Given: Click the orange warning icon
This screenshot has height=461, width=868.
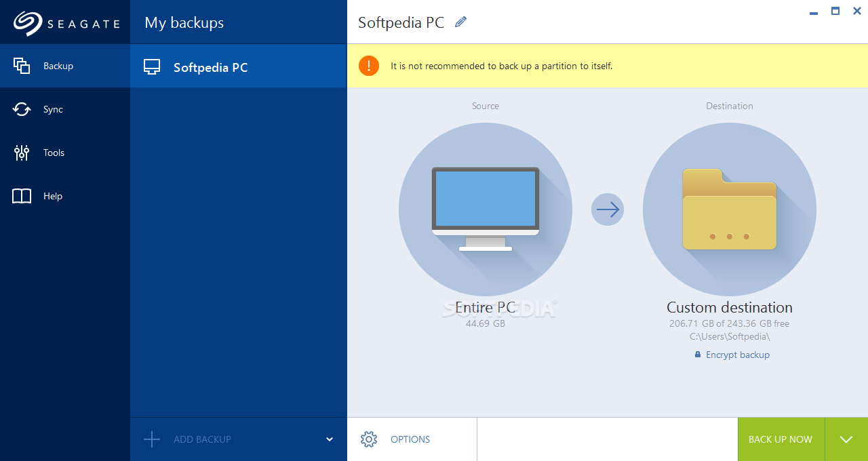Looking at the screenshot, I should (x=368, y=65).
